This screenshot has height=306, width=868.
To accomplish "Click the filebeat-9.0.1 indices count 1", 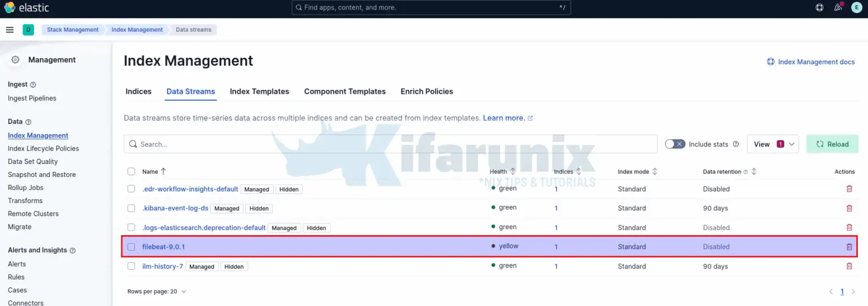I will [x=556, y=247].
